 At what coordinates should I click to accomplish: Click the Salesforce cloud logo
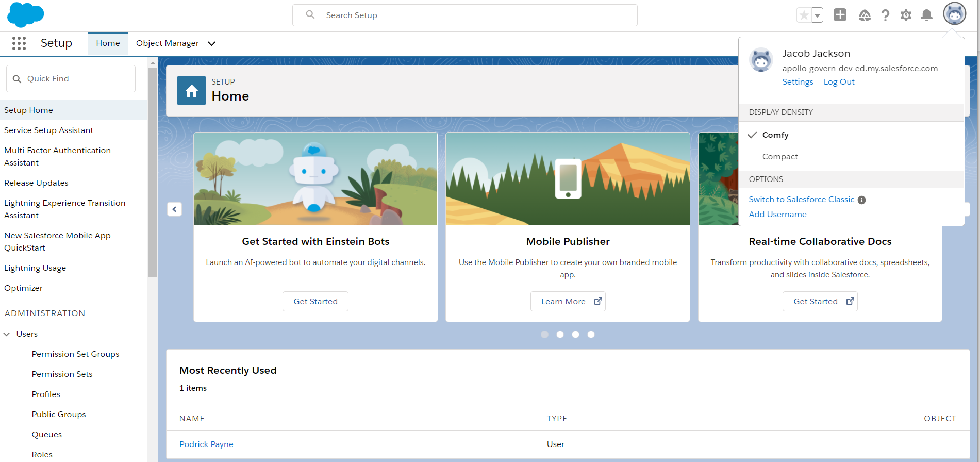coord(25,14)
